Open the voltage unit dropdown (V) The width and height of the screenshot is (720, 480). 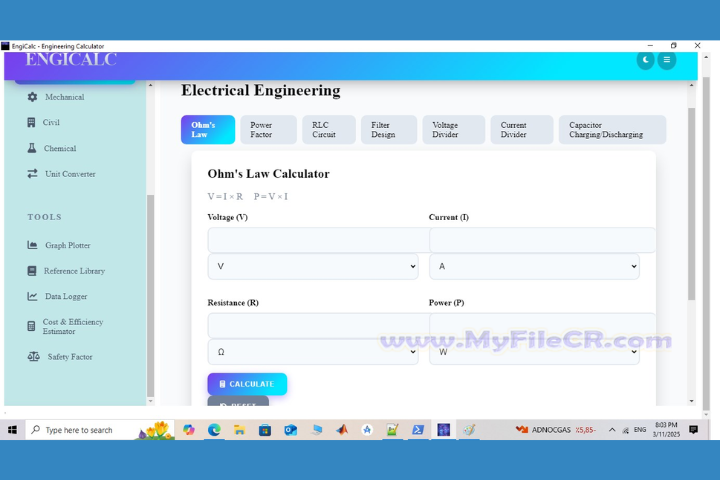pos(313,266)
